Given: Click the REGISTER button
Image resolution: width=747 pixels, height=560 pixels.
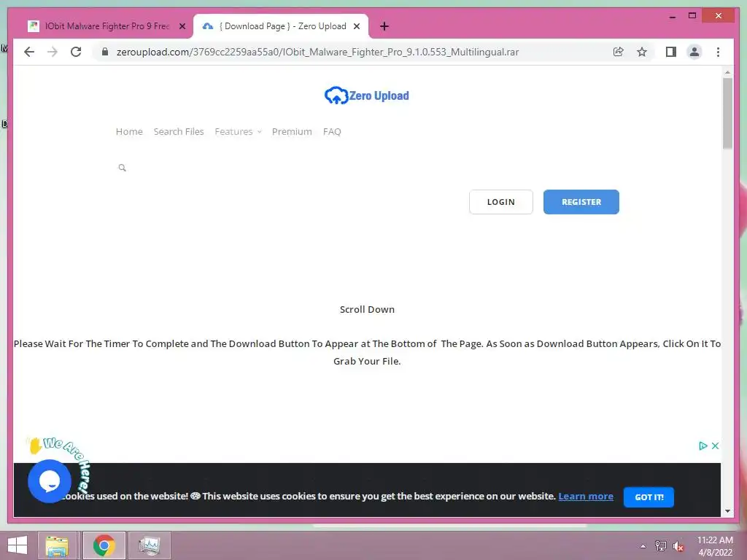Looking at the screenshot, I should 581,202.
